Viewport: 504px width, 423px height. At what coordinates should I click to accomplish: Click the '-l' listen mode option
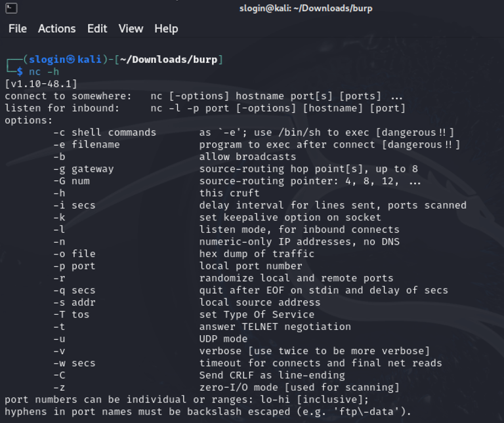click(226, 230)
